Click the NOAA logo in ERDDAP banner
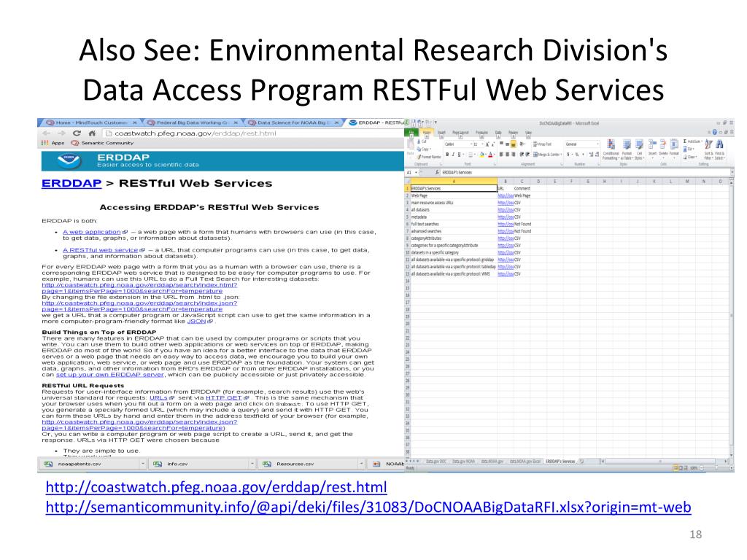The image size is (747, 560). click(69, 161)
